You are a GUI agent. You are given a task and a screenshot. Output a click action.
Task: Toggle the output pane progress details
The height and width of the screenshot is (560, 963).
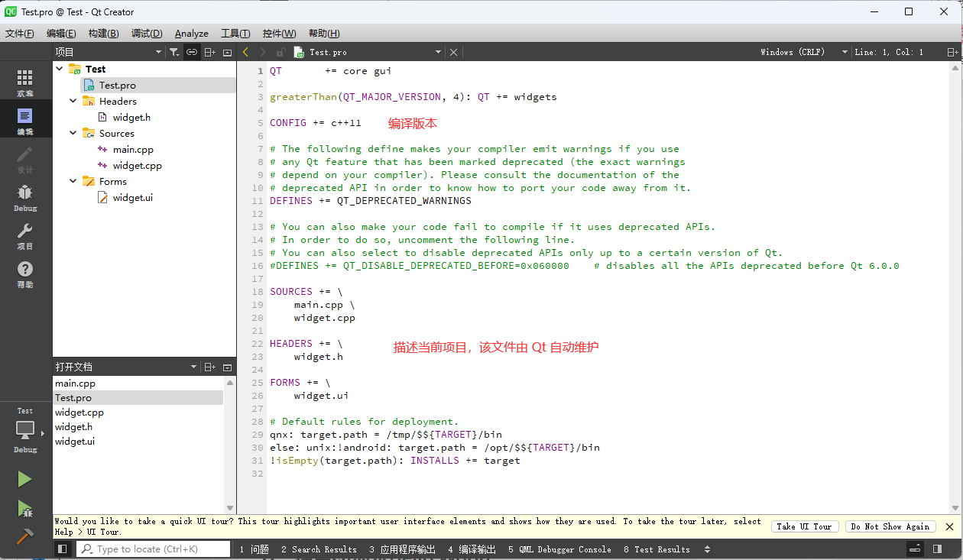pyautogui.click(x=915, y=549)
